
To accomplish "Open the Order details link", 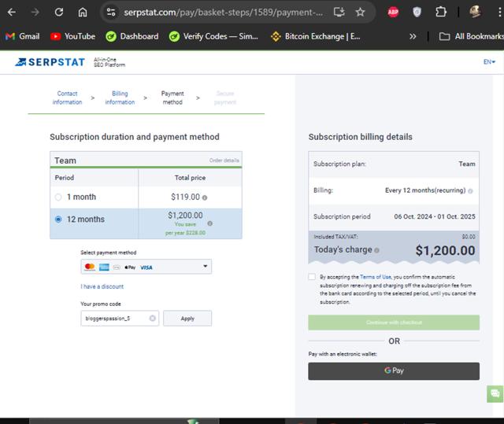I will pyautogui.click(x=224, y=160).
